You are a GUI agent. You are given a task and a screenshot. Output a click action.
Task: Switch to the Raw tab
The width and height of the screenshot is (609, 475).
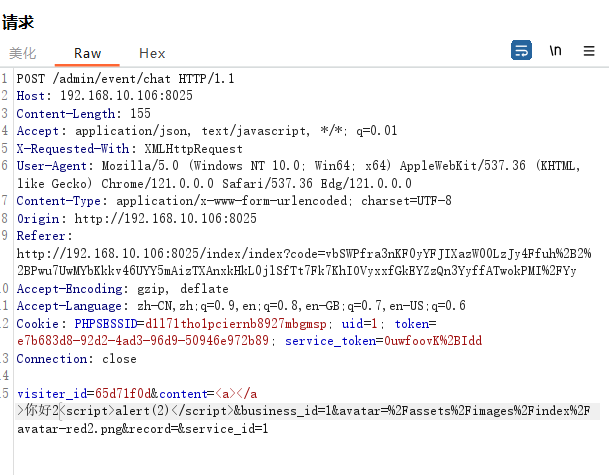tap(87, 53)
